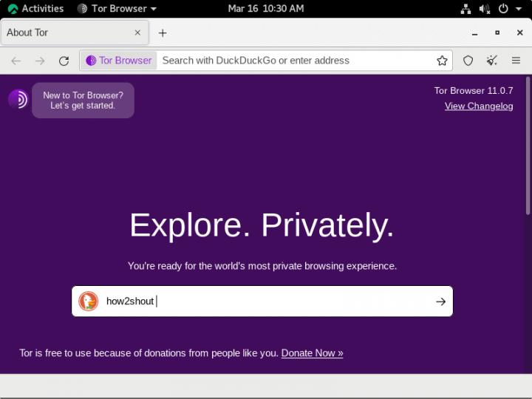
Task: Open the network status icon in the top bar
Action: (465, 9)
